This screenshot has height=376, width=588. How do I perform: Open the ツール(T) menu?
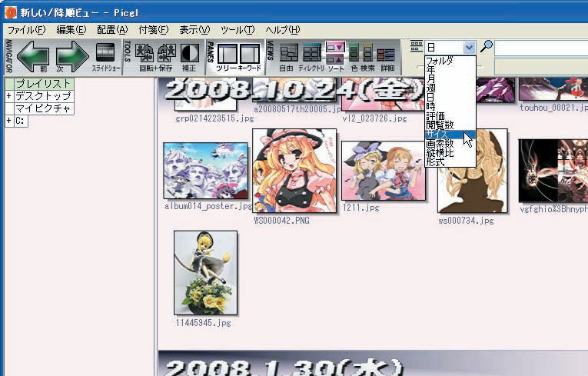click(238, 30)
